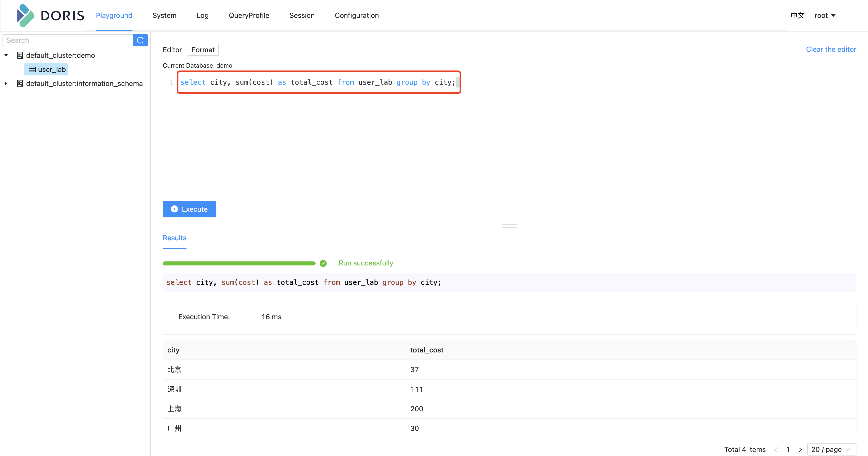Open the System navigation menu item
The width and height of the screenshot is (868, 456).
[164, 16]
